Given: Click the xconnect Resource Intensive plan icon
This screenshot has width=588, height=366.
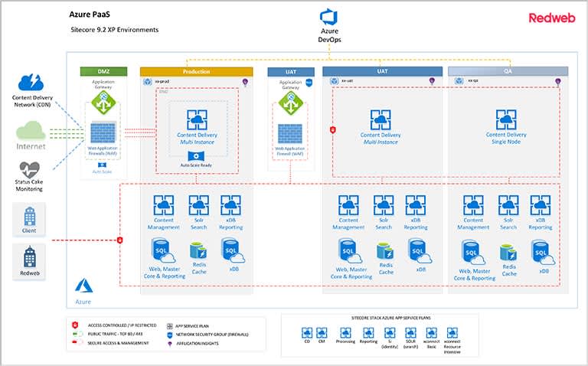Looking at the screenshot, I should pos(452,332).
